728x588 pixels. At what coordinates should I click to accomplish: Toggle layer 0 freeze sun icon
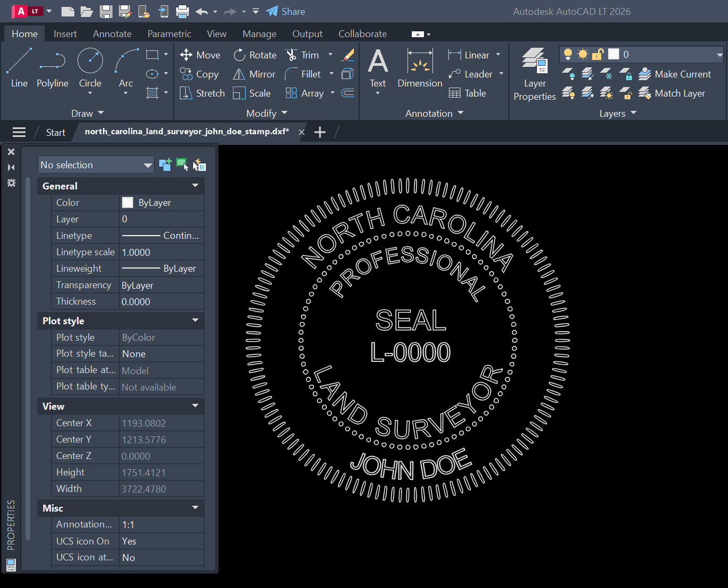point(583,54)
